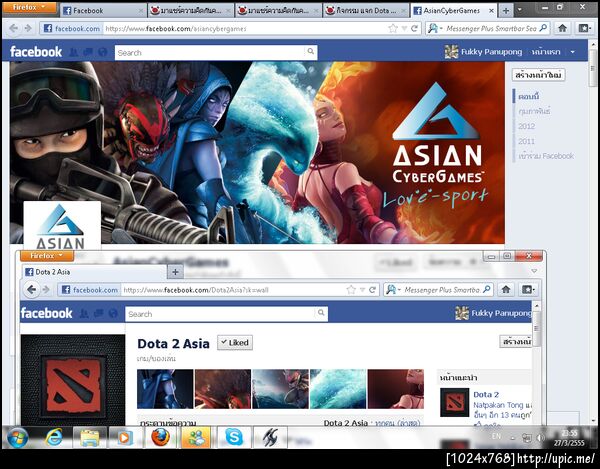600x469 pixels.
Task: Click facebook logo in Dota 2 Asia window
Action: coord(46,313)
